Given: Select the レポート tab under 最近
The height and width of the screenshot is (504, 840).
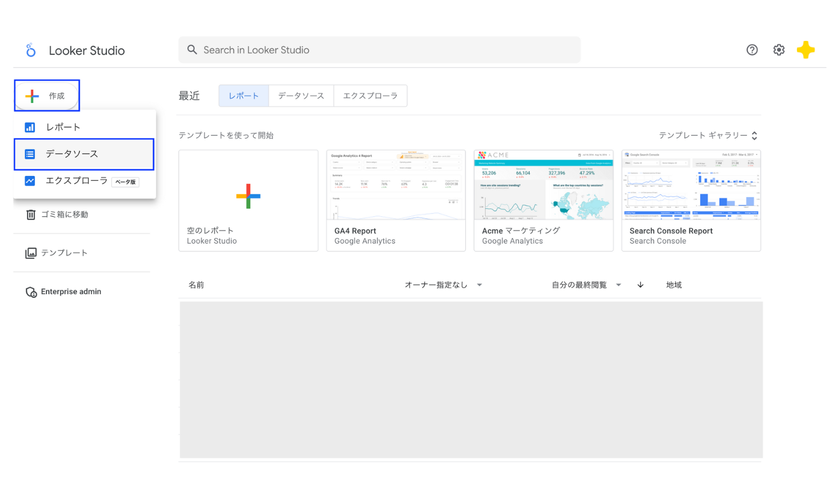Looking at the screenshot, I should 243,96.
